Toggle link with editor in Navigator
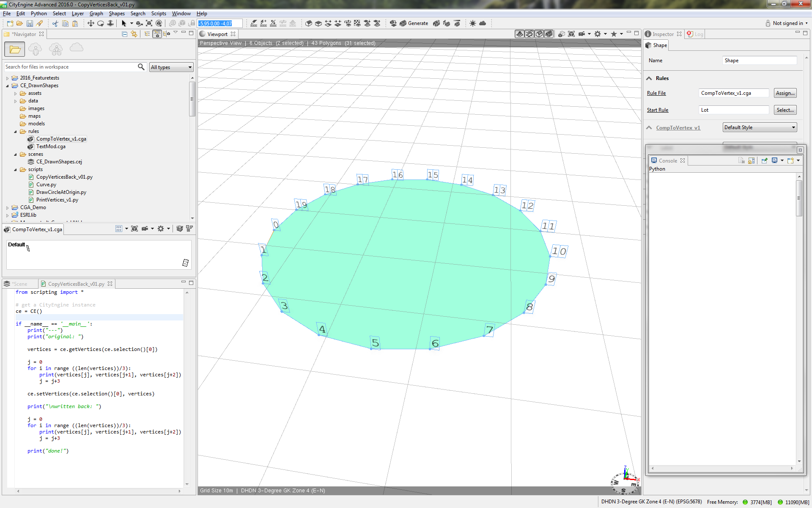The width and height of the screenshot is (812, 508). pos(134,34)
